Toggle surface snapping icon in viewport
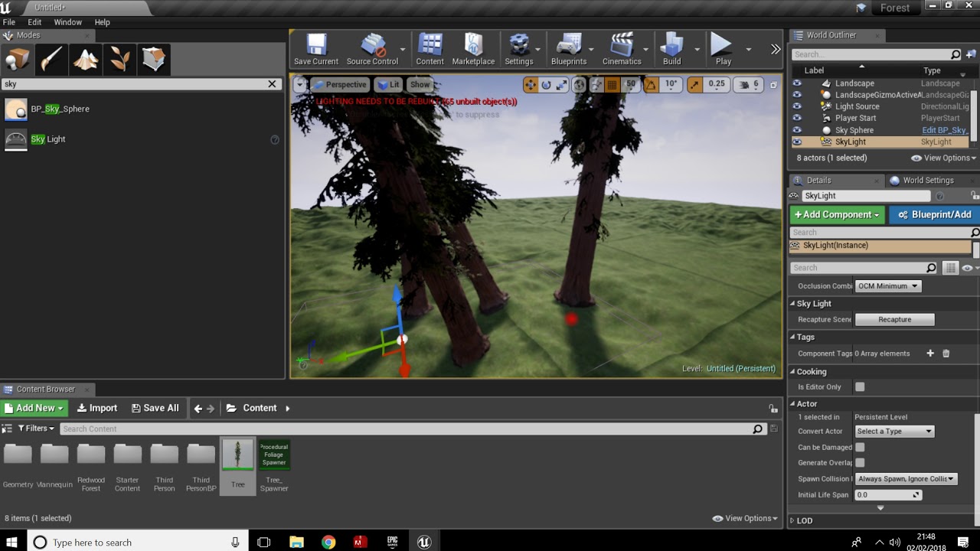The image size is (980, 551). [x=596, y=85]
